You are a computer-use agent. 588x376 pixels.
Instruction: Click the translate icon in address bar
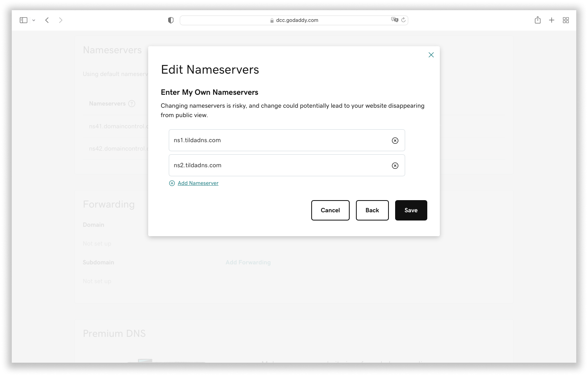point(395,20)
